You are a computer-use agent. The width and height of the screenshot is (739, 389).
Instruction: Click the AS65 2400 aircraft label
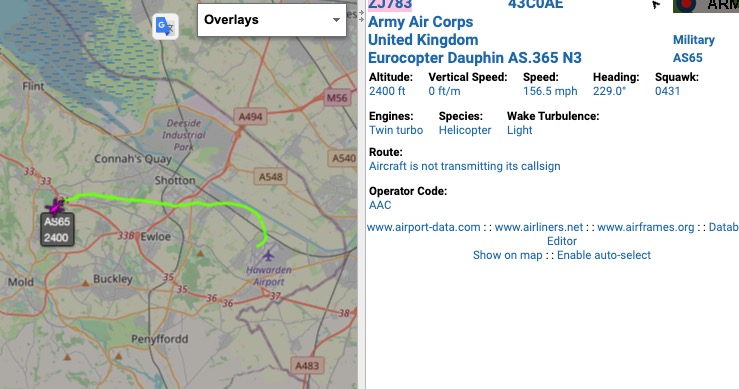click(x=57, y=230)
